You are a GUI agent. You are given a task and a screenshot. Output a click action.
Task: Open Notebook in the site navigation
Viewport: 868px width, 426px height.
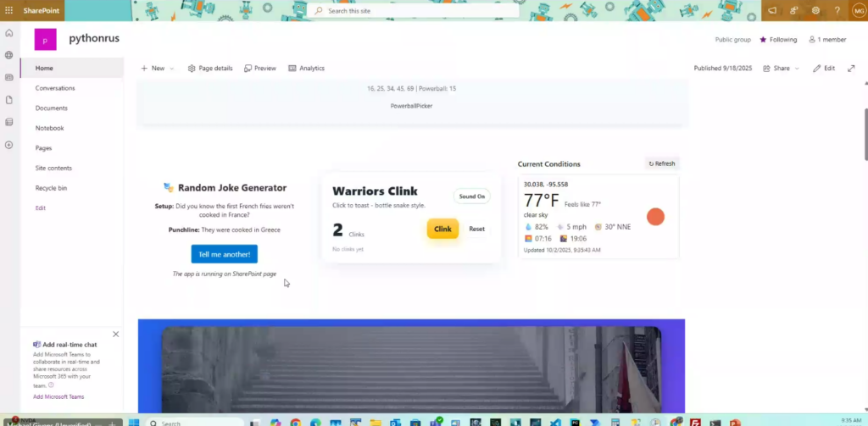coord(49,128)
